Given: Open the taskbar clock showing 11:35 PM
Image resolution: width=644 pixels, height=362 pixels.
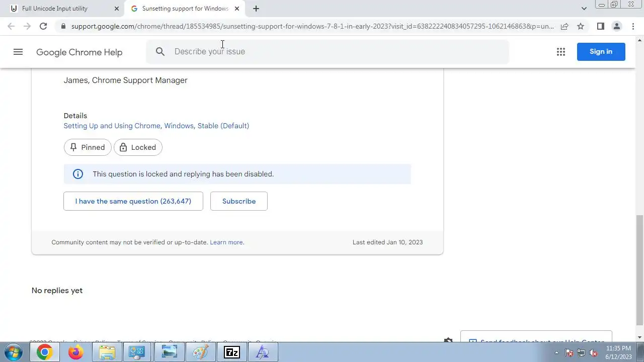Looking at the screenshot, I should tap(618, 352).
